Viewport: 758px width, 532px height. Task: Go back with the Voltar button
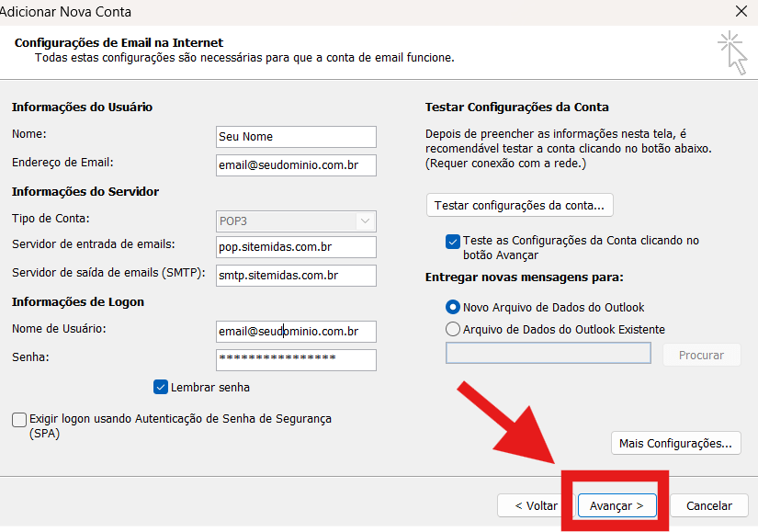pos(536,505)
